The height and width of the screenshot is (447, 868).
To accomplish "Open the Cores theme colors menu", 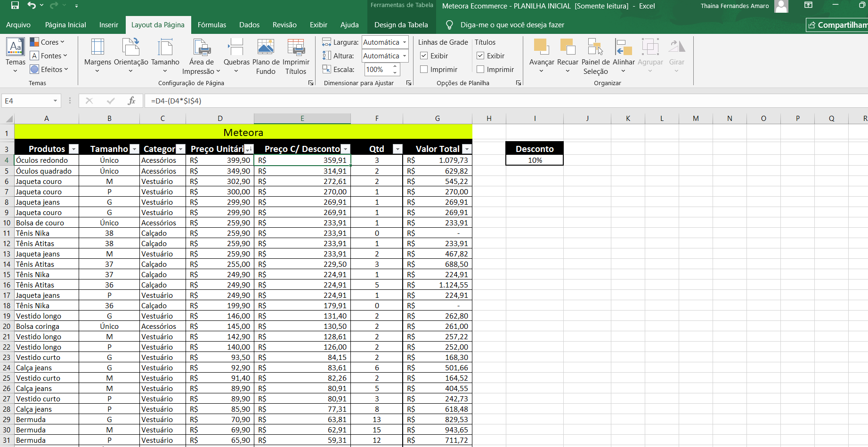I will point(47,42).
